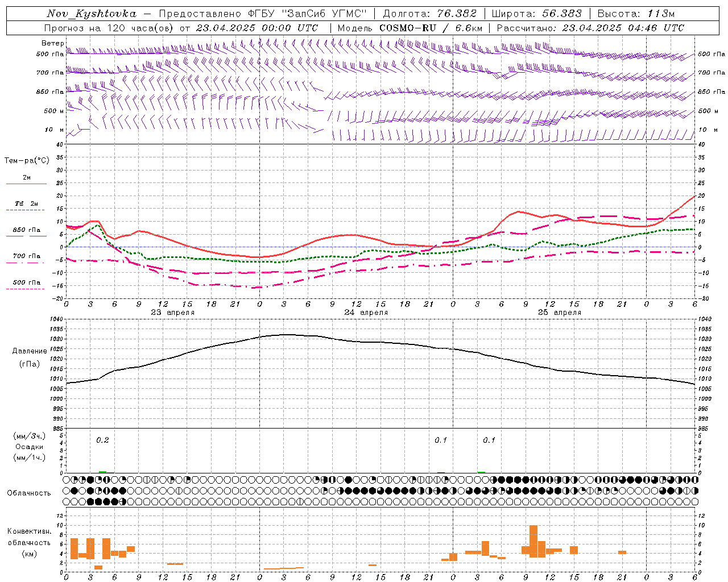Click the latitude value Широта: 56.383

537,14
